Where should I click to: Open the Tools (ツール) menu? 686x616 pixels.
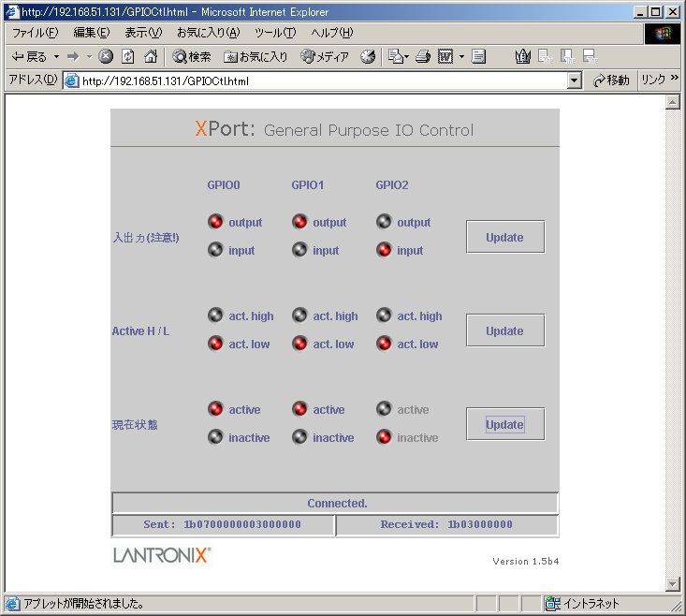(x=275, y=33)
